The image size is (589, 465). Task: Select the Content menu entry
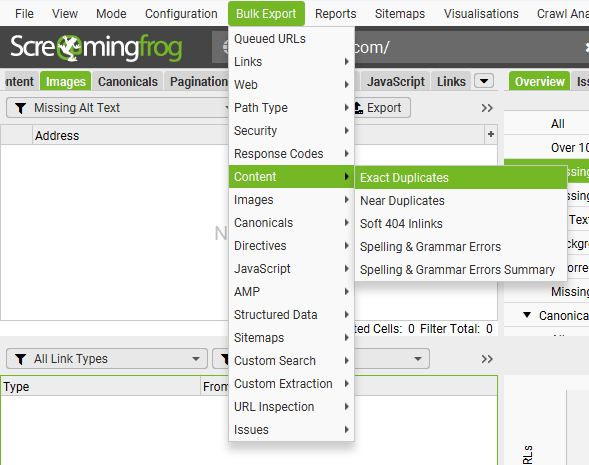pos(291,177)
